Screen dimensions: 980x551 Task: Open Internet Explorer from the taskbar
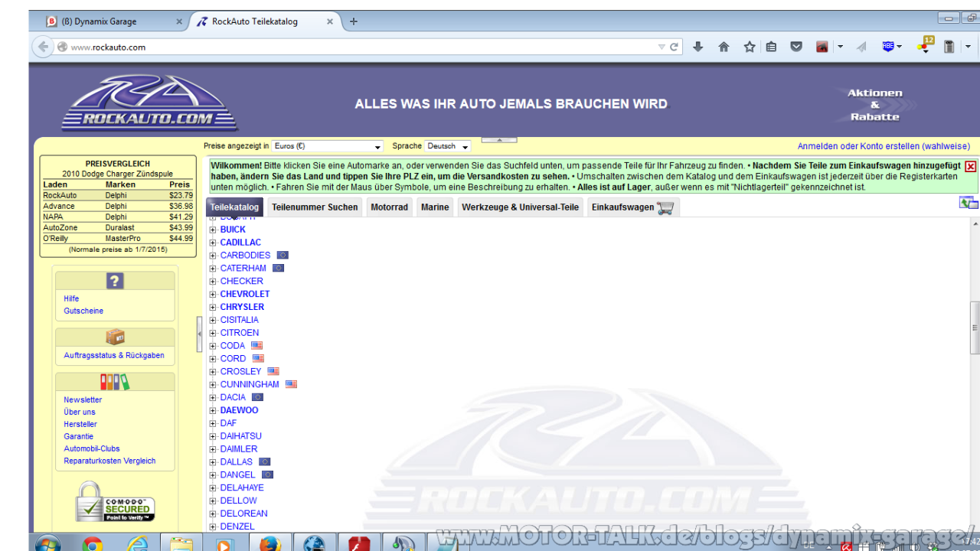(x=137, y=545)
